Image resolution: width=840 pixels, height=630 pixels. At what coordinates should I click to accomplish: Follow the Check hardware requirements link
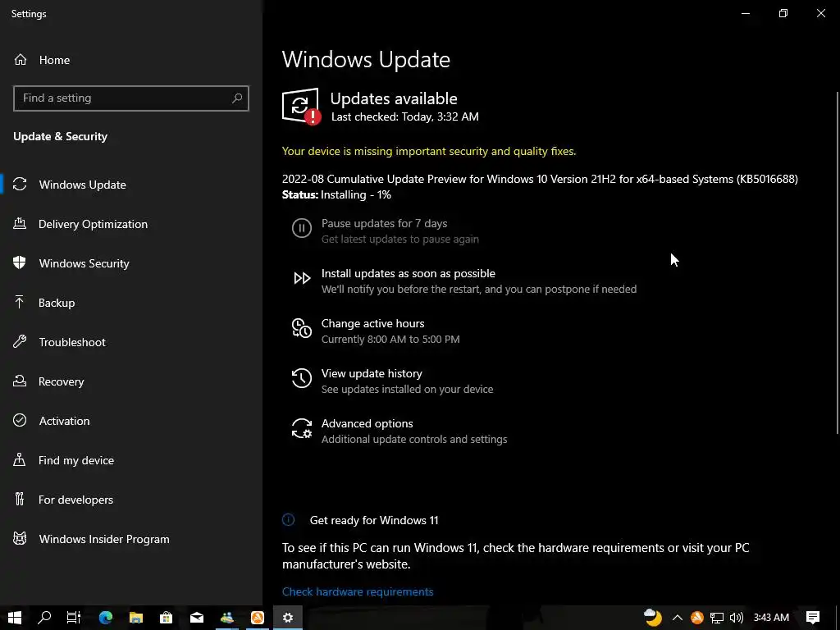pos(358,591)
